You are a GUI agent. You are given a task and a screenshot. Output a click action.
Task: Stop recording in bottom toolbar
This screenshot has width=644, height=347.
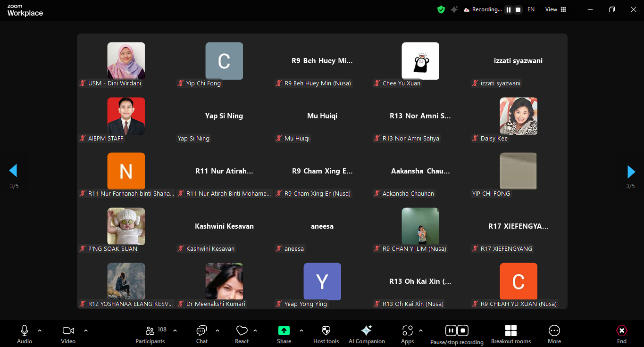463,330
